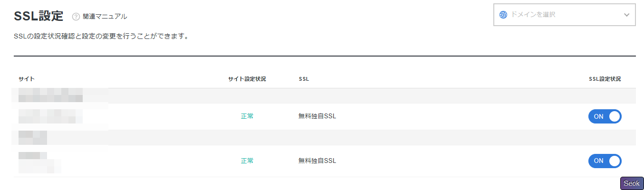Click the サイト column header

(x=27, y=79)
